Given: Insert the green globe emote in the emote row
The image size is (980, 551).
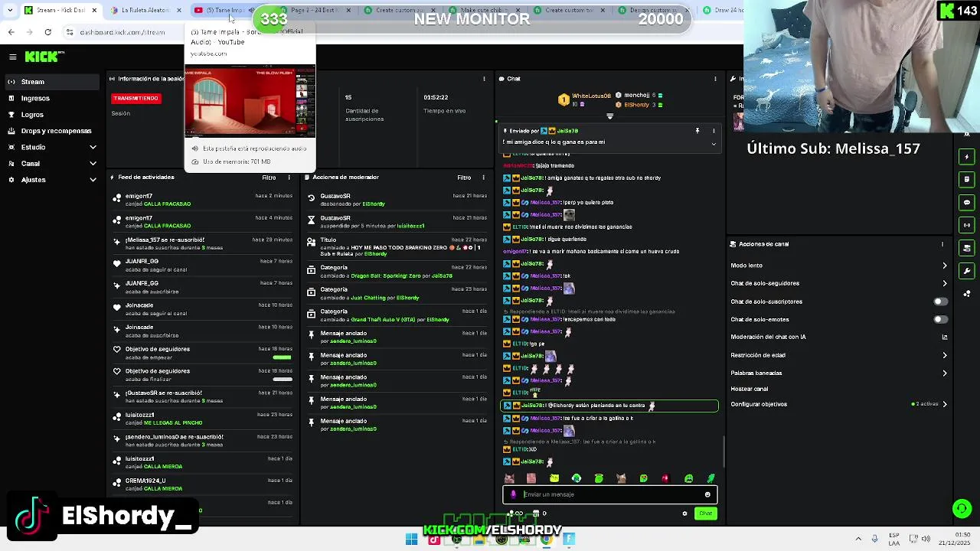Looking at the screenshot, I should click(x=577, y=478).
